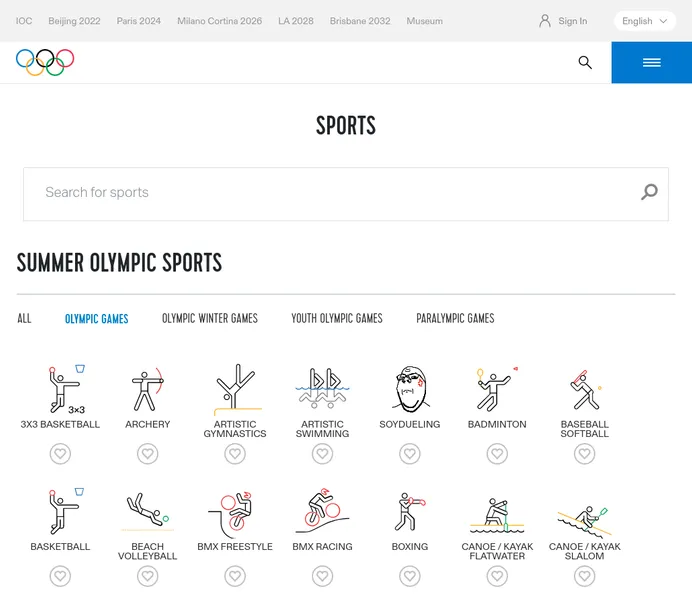Select the Archery sport icon

pyautogui.click(x=147, y=390)
